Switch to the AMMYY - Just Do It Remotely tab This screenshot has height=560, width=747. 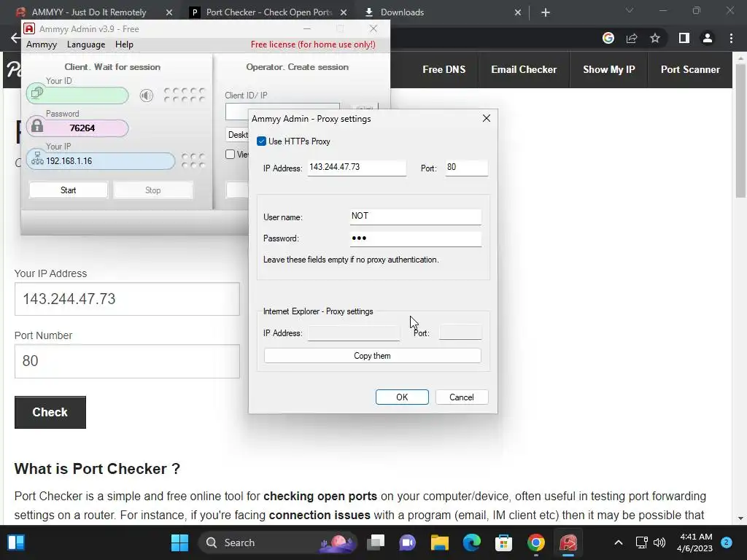90,12
